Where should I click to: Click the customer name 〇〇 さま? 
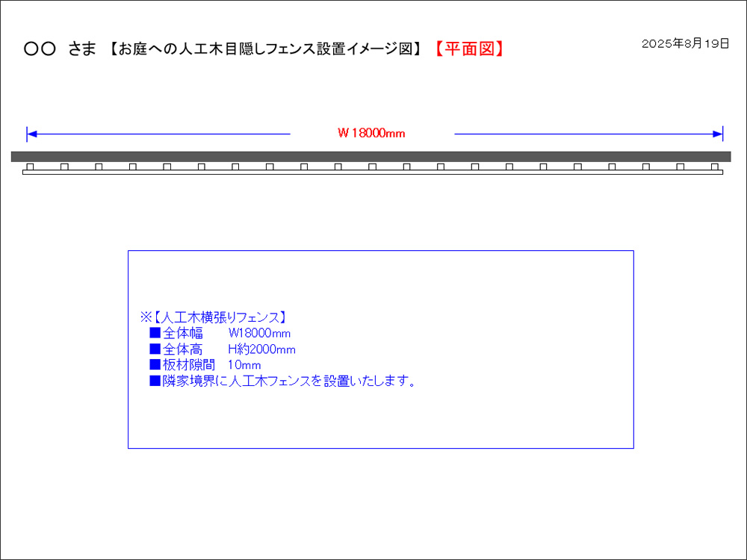point(60,49)
